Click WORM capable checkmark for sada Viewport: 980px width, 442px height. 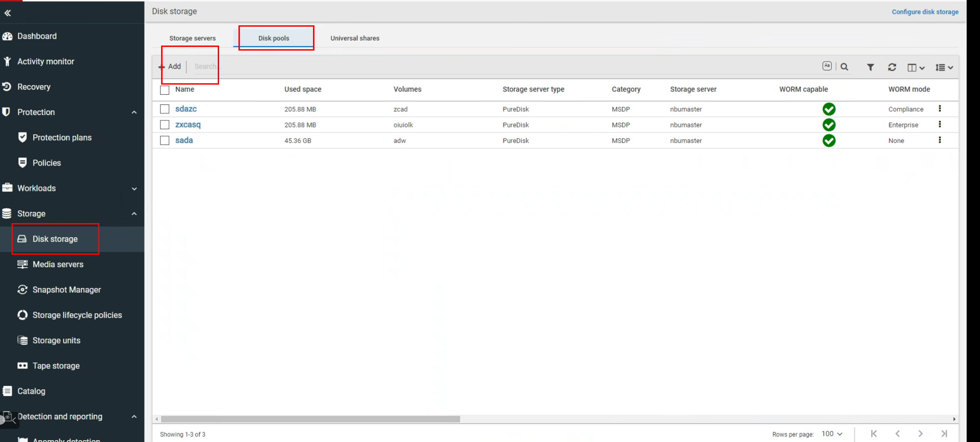click(829, 140)
